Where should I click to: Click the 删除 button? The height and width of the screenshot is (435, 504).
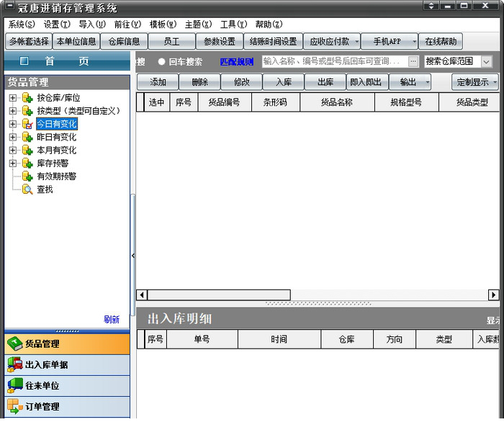pyautogui.click(x=199, y=82)
